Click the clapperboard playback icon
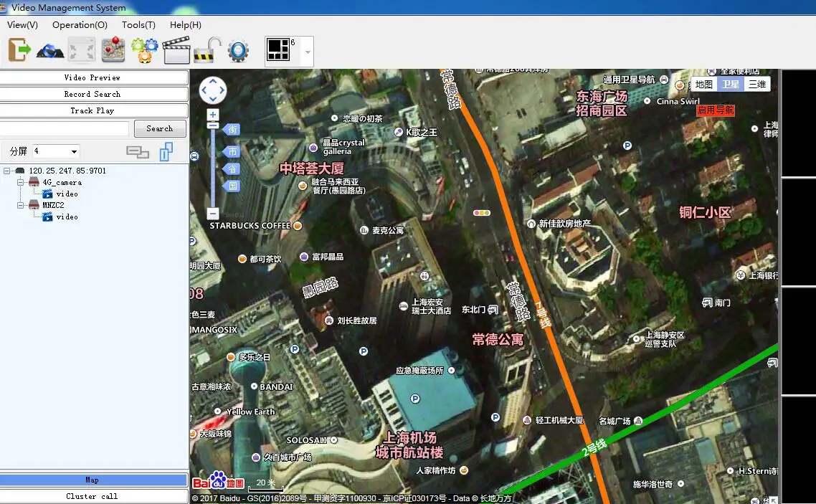 [x=176, y=50]
